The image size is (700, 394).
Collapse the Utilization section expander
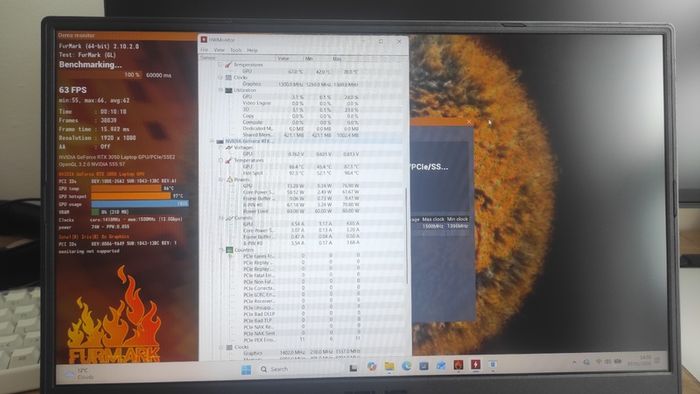(x=221, y=90)
